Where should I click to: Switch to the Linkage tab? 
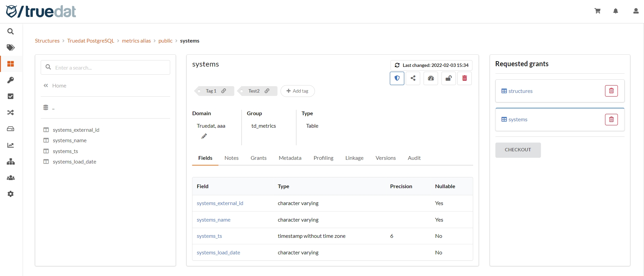coord(354,158)
